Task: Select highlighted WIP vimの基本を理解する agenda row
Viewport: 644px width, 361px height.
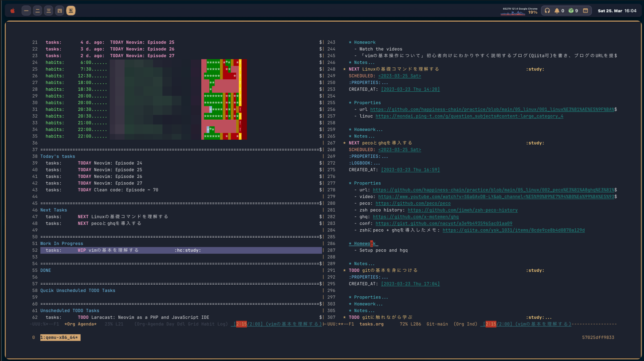Action: pos(181,250)
